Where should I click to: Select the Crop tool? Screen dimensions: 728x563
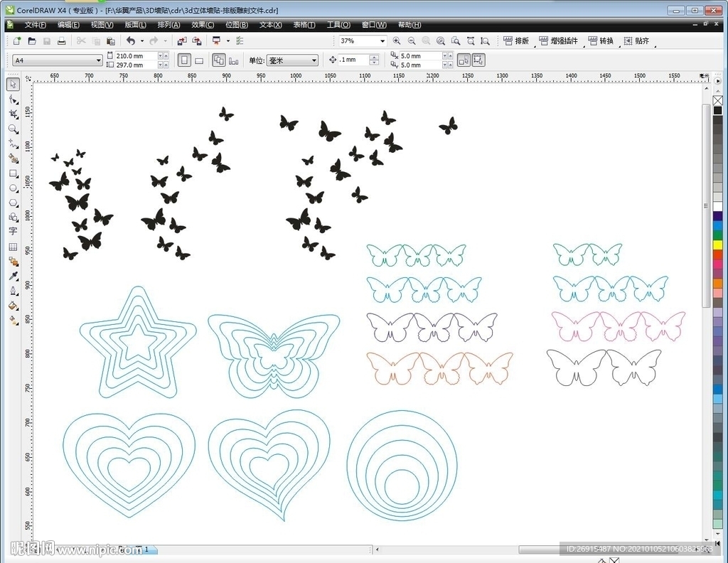14,114
